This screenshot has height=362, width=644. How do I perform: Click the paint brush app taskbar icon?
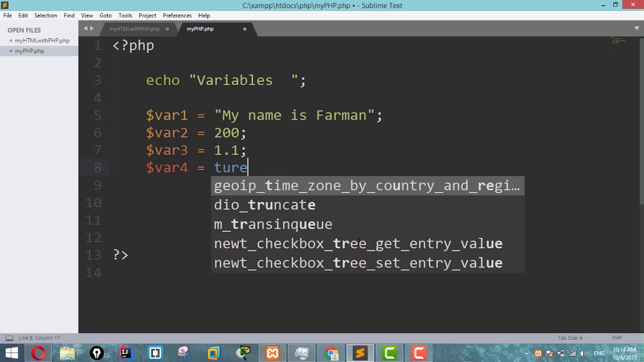[x=184, y=353]
